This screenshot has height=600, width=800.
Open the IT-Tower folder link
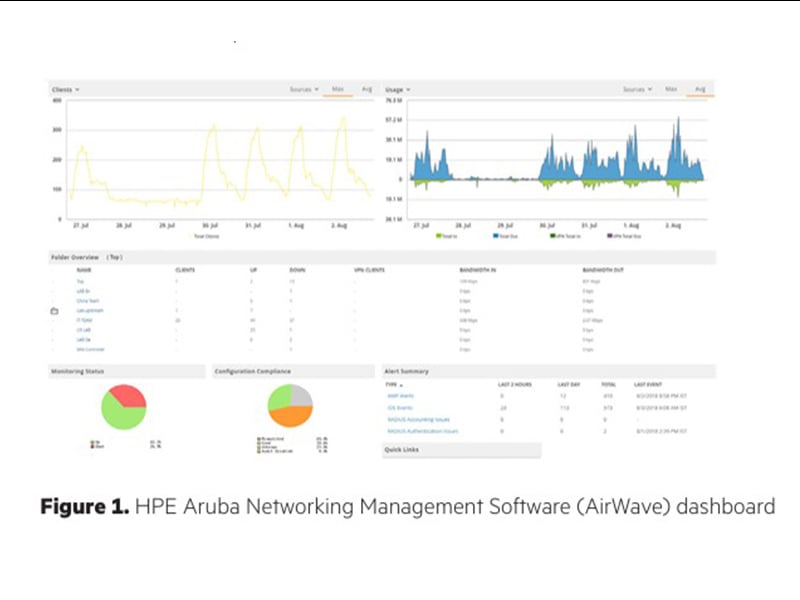84,320
